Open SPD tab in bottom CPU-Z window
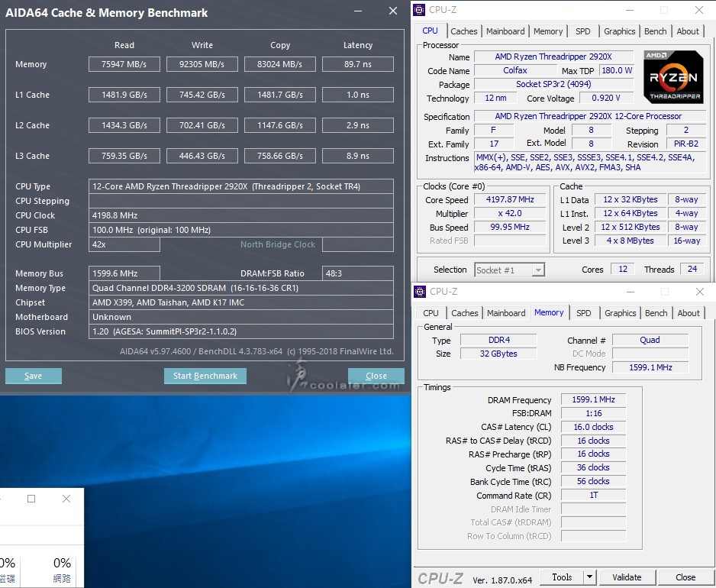The height and width of the screenshot is (588, 716). [584, 313]
